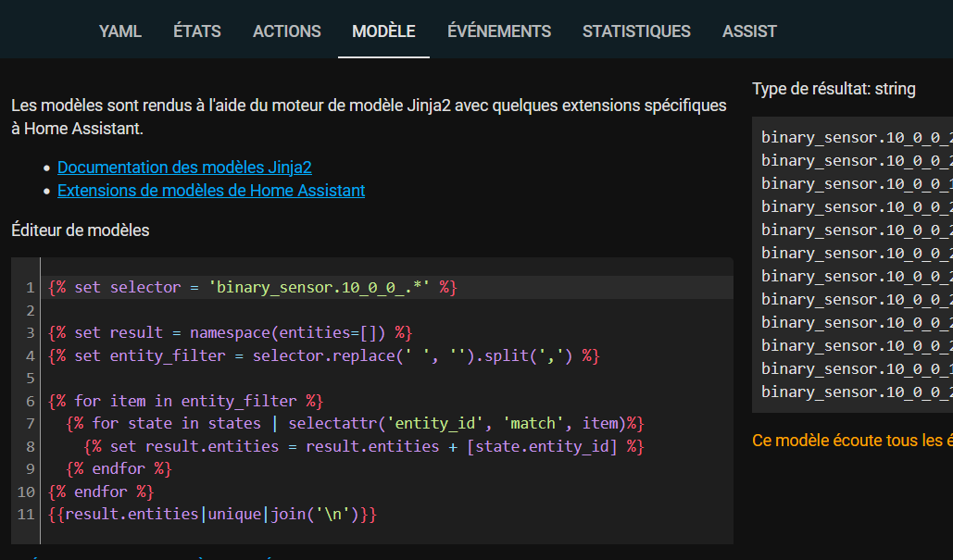Go to the ACTIONS tab
The height and width of the screenshot is (560, 953).
[x=287, y=31]
